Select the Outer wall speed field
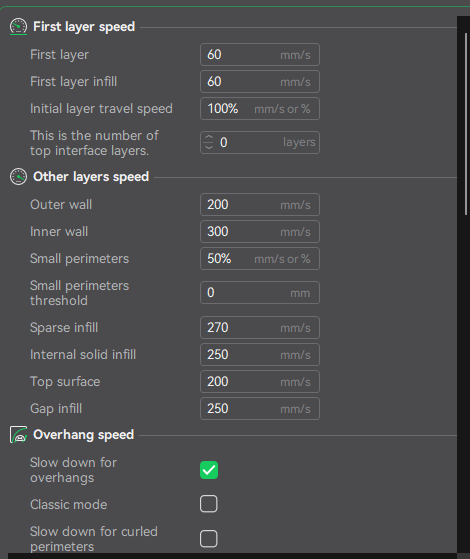470x559 pixels. [260, 205]
